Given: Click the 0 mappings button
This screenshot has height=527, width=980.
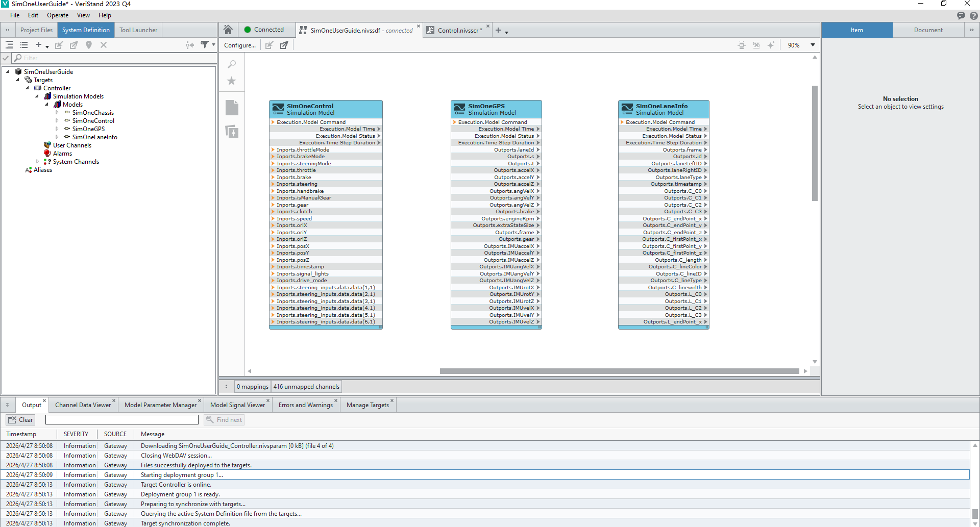Looking at the screenshot, I should coord(253,387).
